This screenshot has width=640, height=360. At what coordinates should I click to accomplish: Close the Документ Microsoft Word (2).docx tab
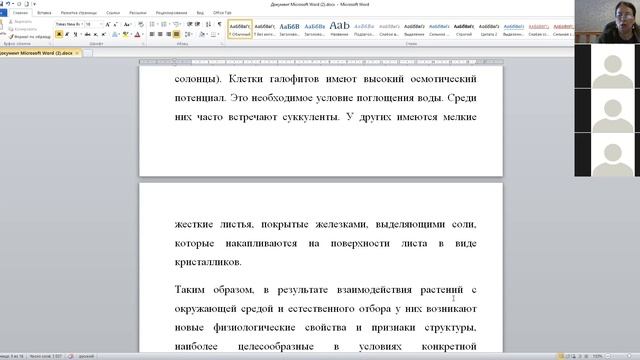pos(77,53)
